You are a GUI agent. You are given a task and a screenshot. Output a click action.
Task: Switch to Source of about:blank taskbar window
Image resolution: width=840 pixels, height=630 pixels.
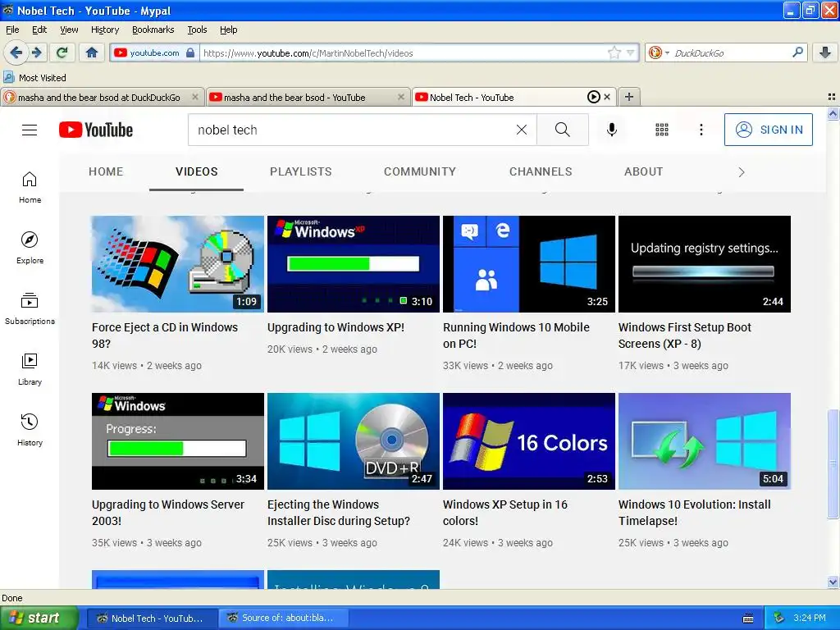click(283, 619)
